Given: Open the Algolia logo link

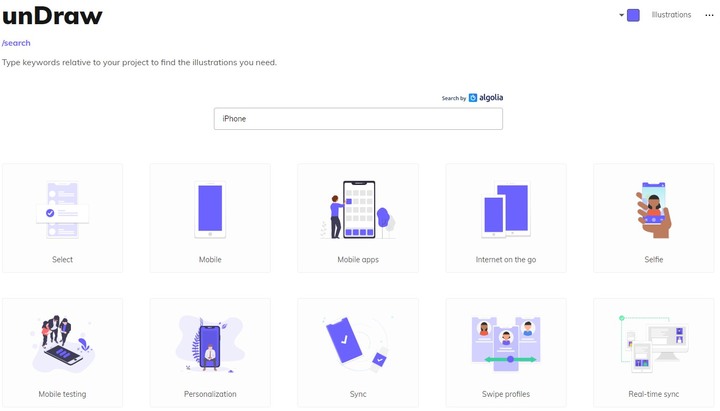Looking at the screenshot, I should coord(486,97).
